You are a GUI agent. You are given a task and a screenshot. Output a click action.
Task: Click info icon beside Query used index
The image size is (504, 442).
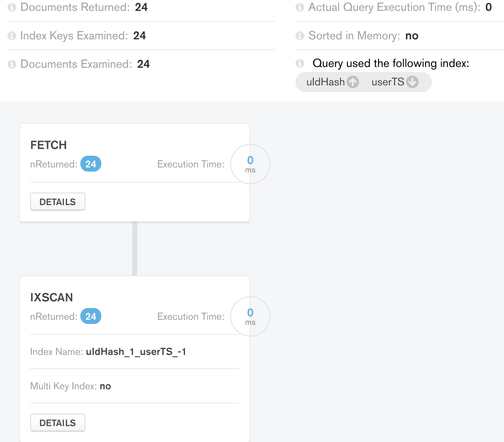300,64
